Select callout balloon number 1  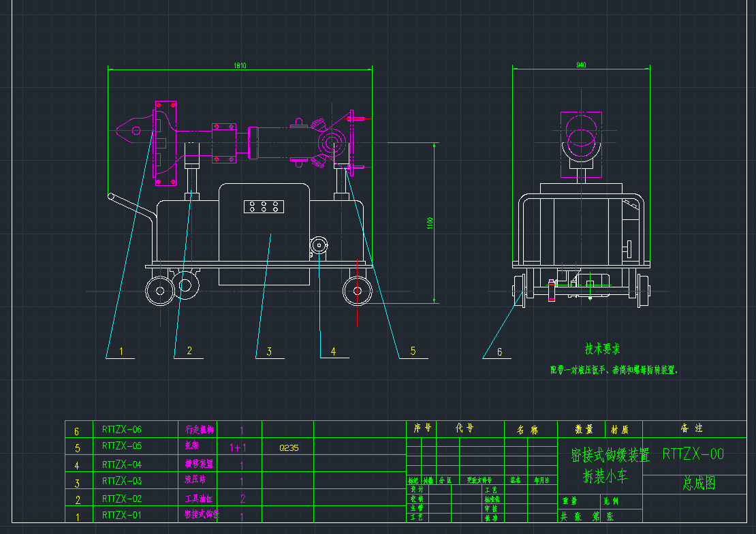[122, 351]
